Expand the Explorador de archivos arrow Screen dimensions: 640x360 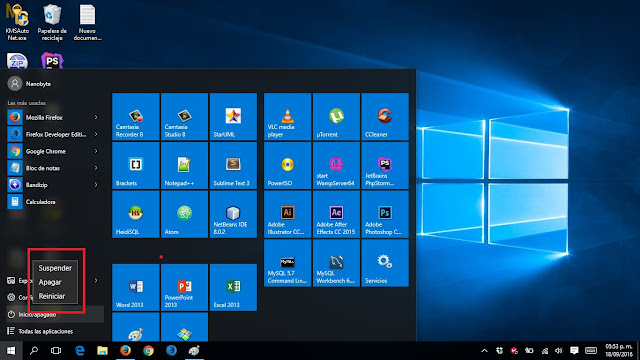[96, 280]
